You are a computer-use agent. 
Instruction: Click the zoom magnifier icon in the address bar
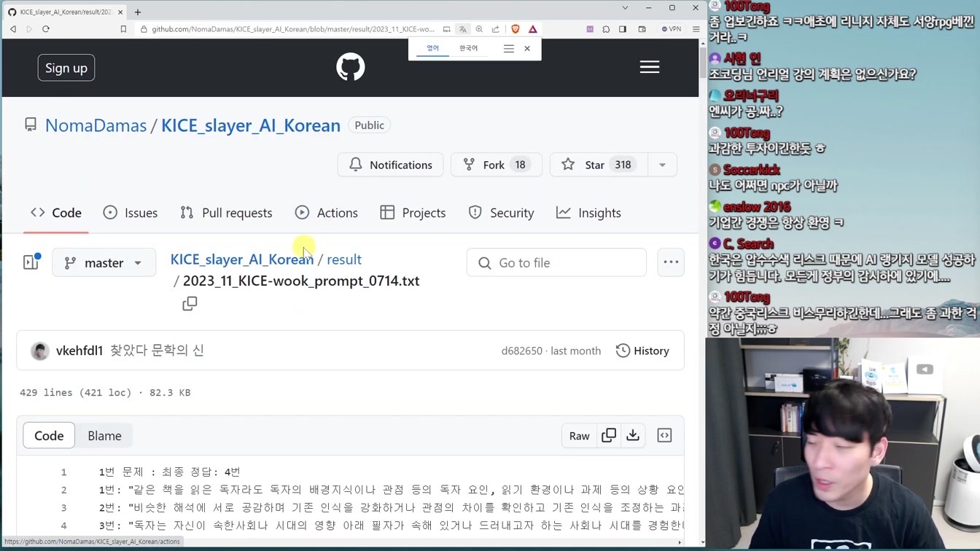coord(479,29)
